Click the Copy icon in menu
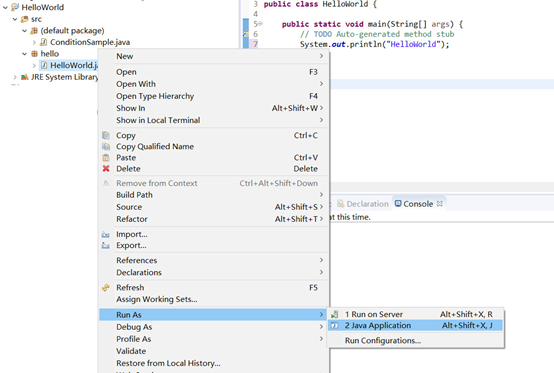The image size is (554, 373). coord(106,135)
